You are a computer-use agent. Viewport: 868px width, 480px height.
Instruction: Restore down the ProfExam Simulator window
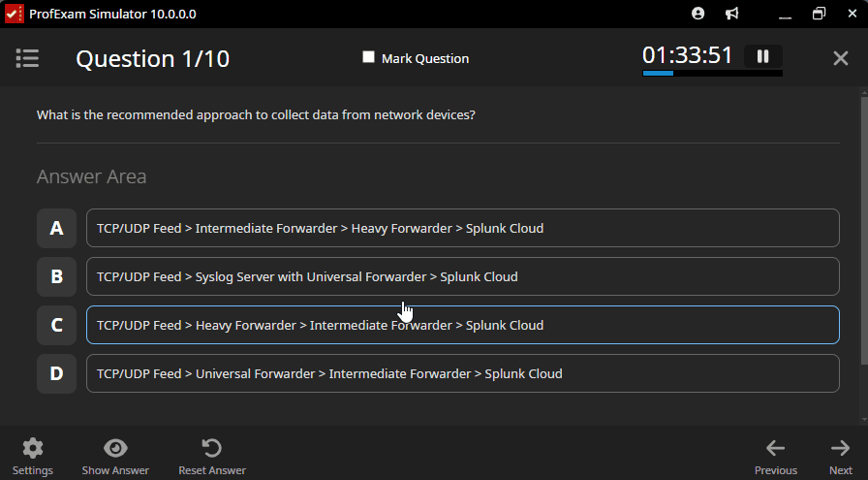coord(819,14)
